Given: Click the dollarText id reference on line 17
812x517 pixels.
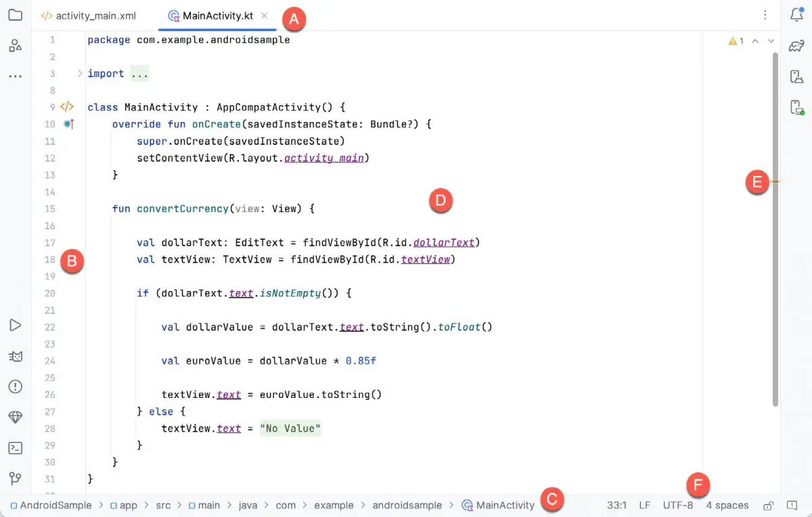Looking at the screenshot, I should 444,243.
